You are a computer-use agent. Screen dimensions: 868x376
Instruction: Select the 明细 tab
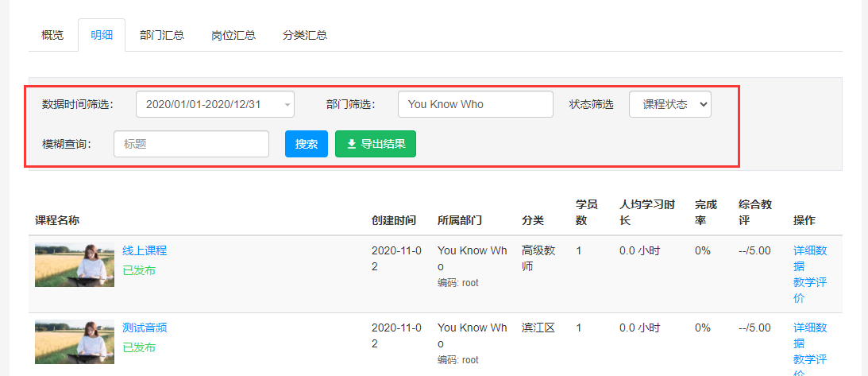click(x=102, y=36)
